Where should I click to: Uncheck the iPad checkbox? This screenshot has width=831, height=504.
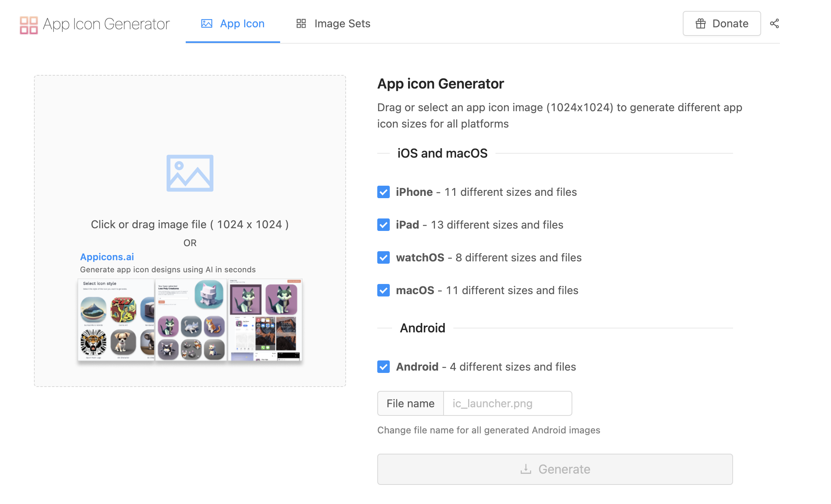click(384, 225)
